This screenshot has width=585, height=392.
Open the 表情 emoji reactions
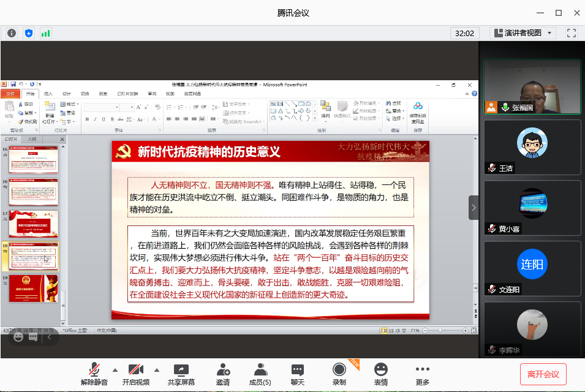click(x=381, y=374)
